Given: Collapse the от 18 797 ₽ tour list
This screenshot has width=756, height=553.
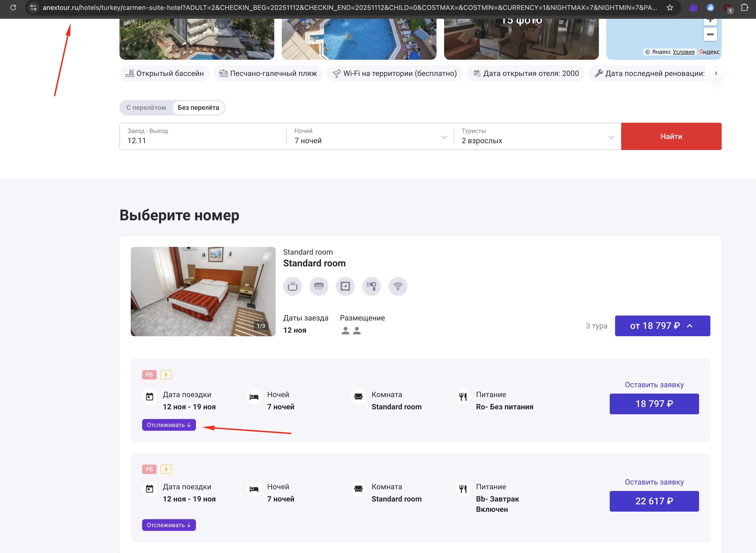Looking at the screenshot, I should [662, 326].
